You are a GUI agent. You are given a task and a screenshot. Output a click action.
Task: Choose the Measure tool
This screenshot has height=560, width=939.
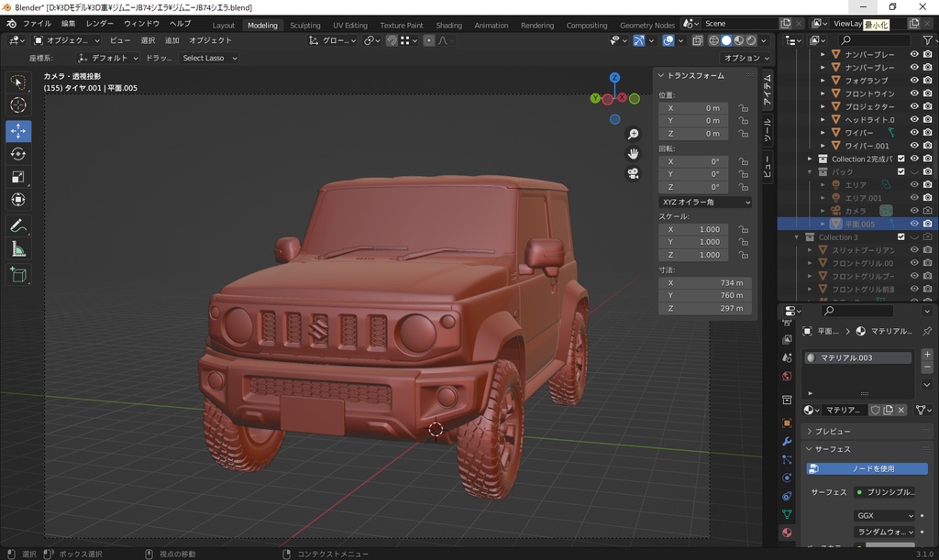pos(18,249)
